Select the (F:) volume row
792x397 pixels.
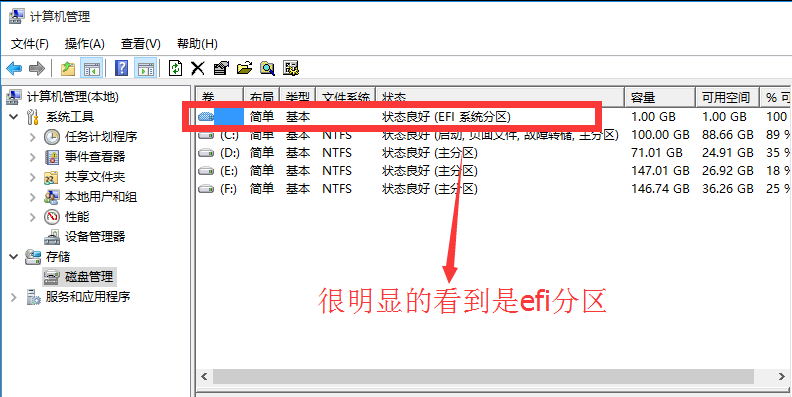pyautogui.click(x=494, y=189)
